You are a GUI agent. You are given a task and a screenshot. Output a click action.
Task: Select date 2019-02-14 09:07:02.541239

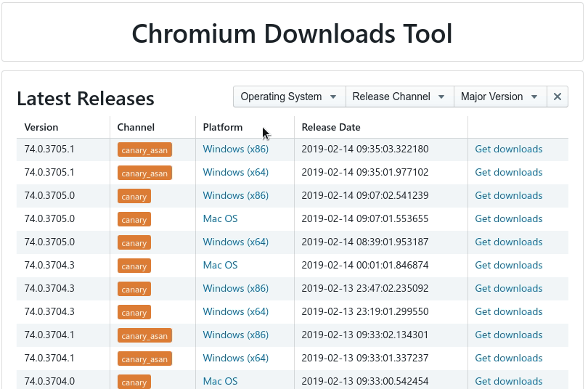pyautogui.click(x=365, y=196)
